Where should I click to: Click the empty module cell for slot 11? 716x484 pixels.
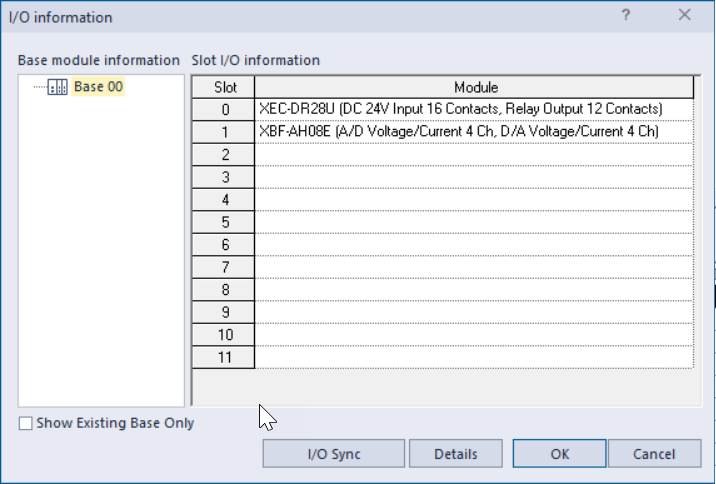point(474,357)
